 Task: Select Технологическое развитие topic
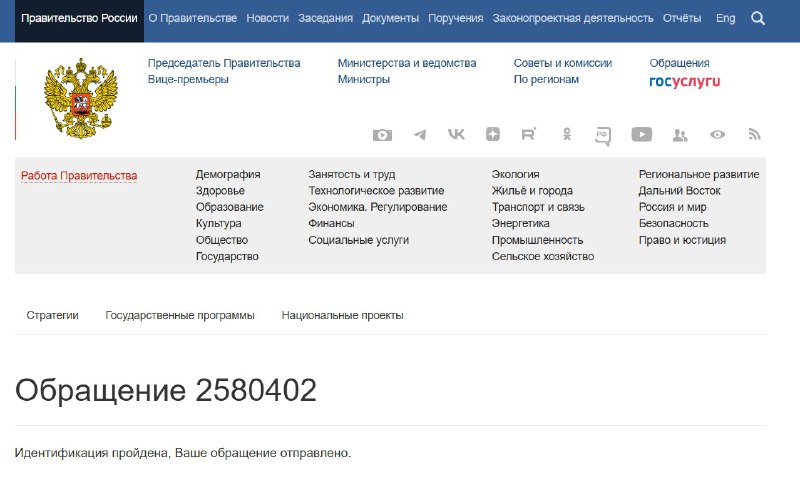[x=376, y=191]
